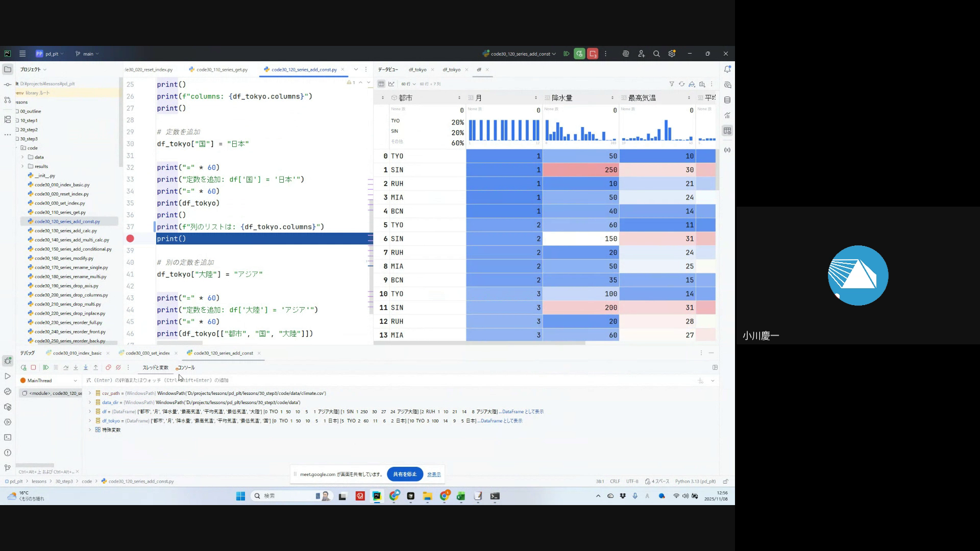
Task: Switch data view to chart mode icon
Action: click(x=391, y=84)
